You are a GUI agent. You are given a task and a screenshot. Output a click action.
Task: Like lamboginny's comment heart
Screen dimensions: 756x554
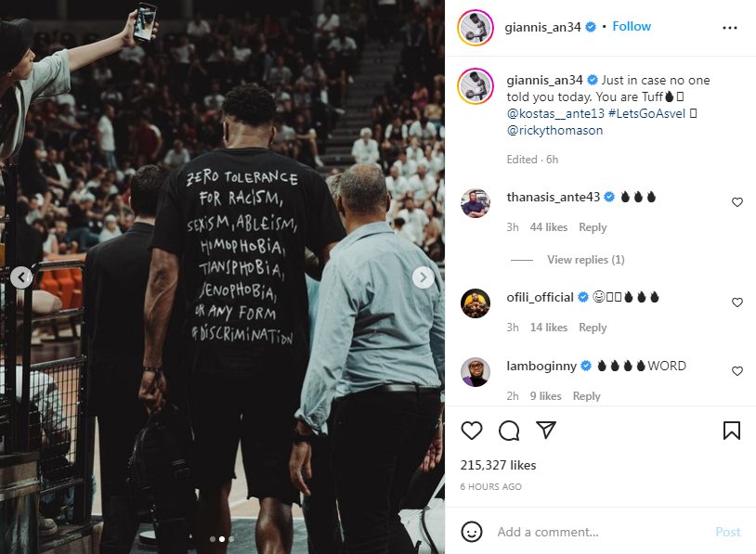(x=736, y=371)
